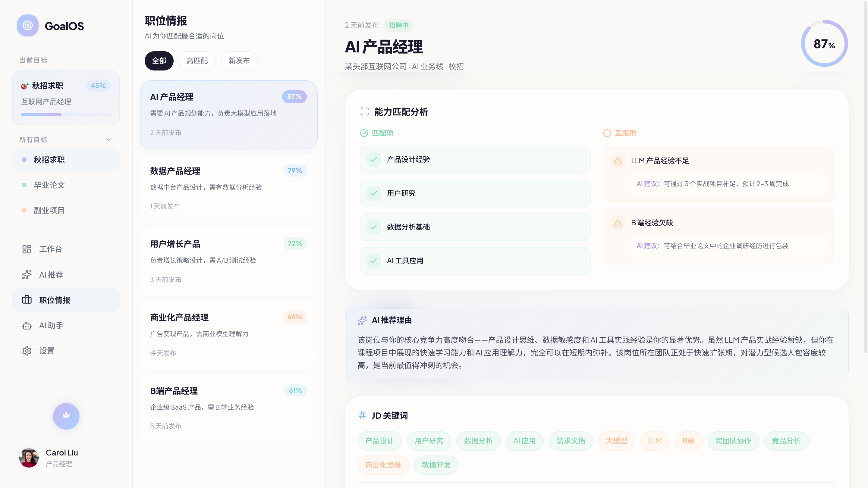This screenshot has height=488, width=868.
Task: Click the LLM gap AI 建议 text
Action: [x=713, y=184]
